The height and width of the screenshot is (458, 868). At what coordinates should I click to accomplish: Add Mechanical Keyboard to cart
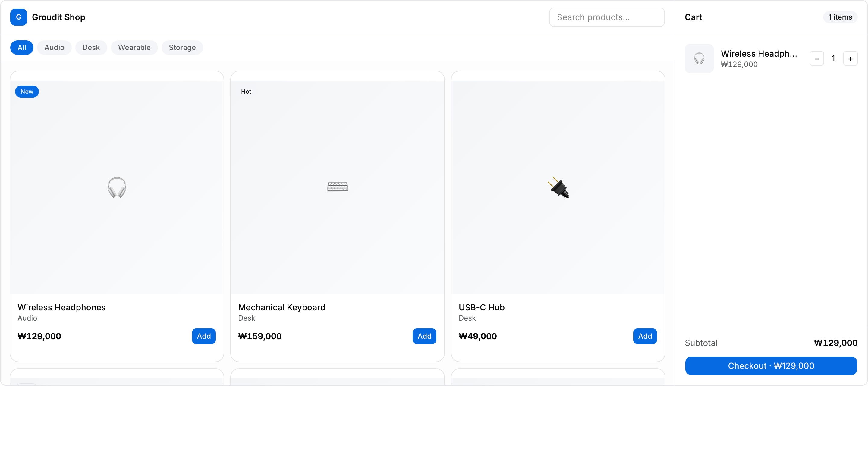tap(424, 336)
